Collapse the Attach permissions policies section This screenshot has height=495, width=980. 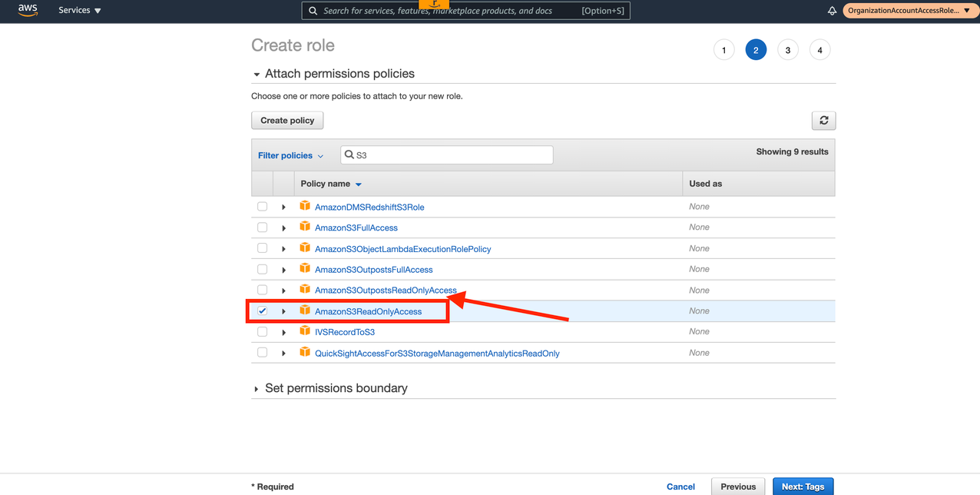[x=334, y=74]
